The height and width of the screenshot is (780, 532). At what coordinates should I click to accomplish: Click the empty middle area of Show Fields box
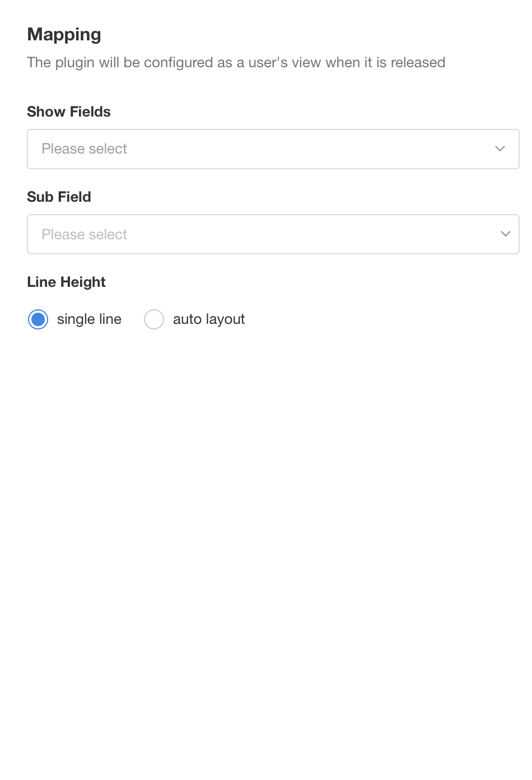pyautogui.click(x=308, y=149)
